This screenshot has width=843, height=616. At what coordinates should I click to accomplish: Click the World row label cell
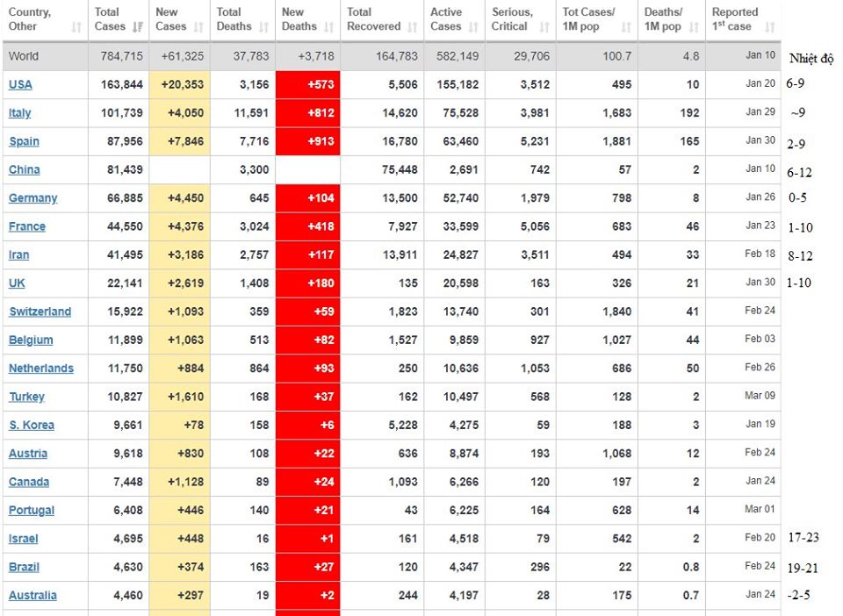[24, 56]
